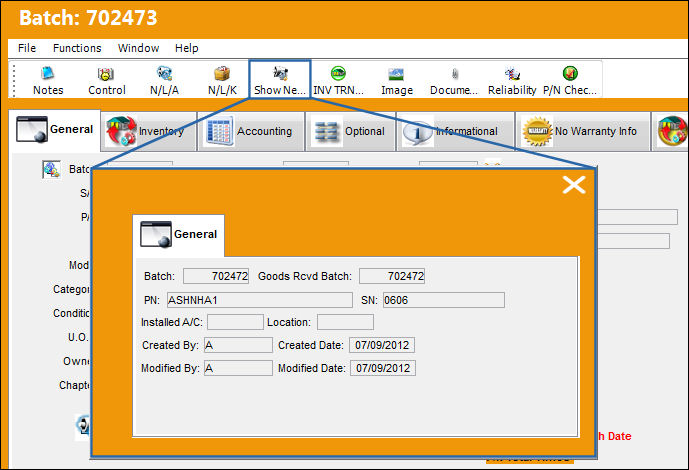Select the popup's General tab
The width and height of the screenshot is (689, 470).
(179, 235)
